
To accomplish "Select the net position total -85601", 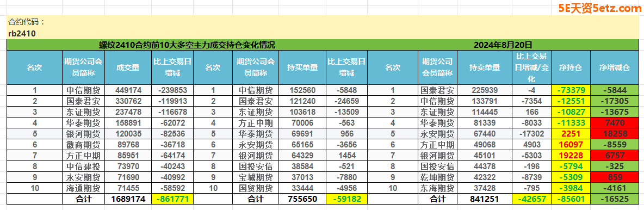I will tap(571, 199).
